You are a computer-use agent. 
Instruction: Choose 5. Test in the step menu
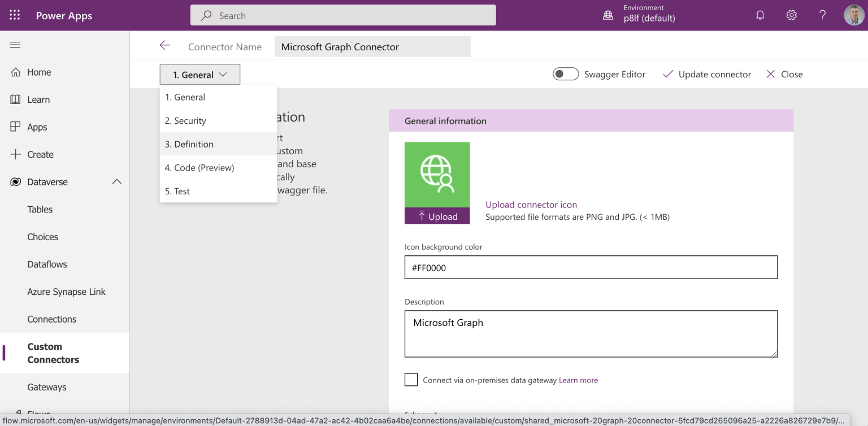coord(177,191)
